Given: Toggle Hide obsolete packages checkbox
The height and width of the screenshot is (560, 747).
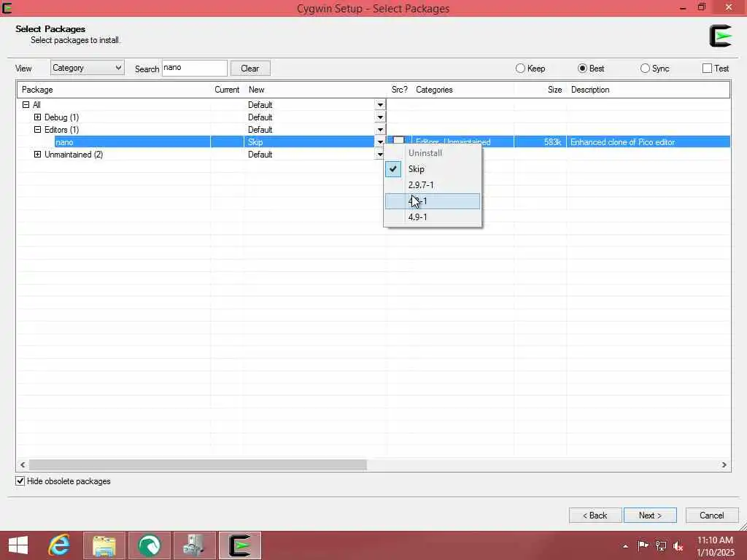Looking at the screenshot, I should click(x=20, y=481).
